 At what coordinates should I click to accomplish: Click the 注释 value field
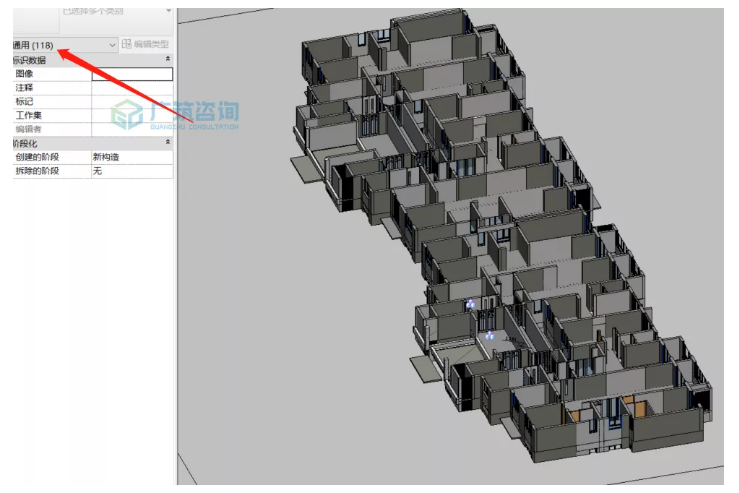[x=132, y=88]
